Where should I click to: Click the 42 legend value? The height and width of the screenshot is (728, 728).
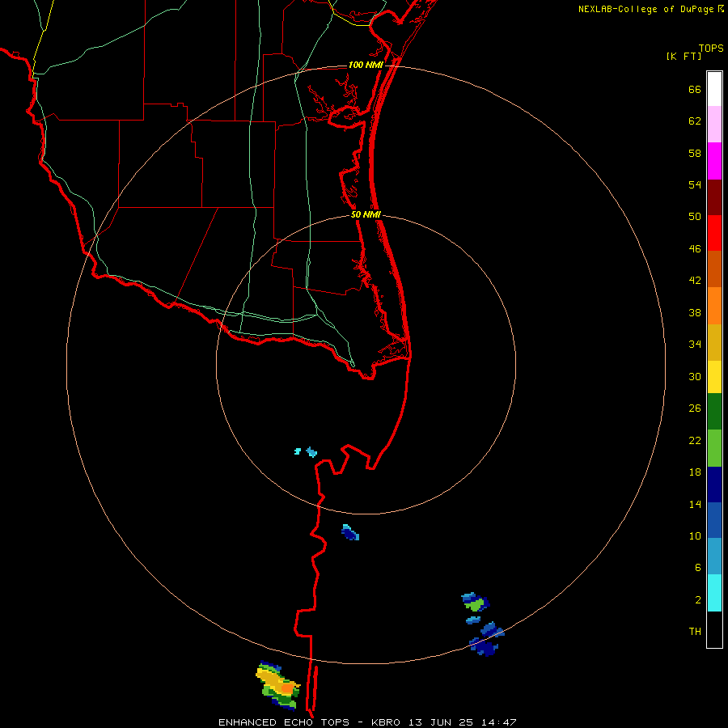coord(695,281)
